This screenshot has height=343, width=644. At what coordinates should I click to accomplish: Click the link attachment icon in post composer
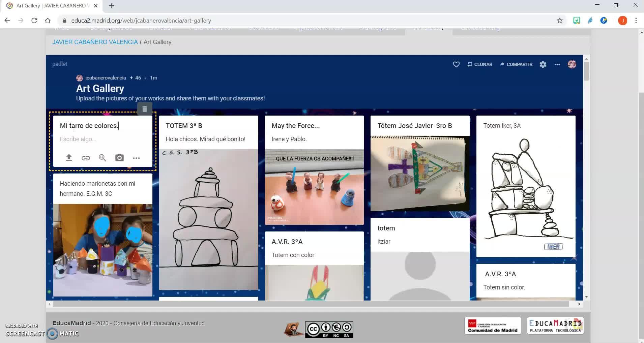tap(86, 158)
